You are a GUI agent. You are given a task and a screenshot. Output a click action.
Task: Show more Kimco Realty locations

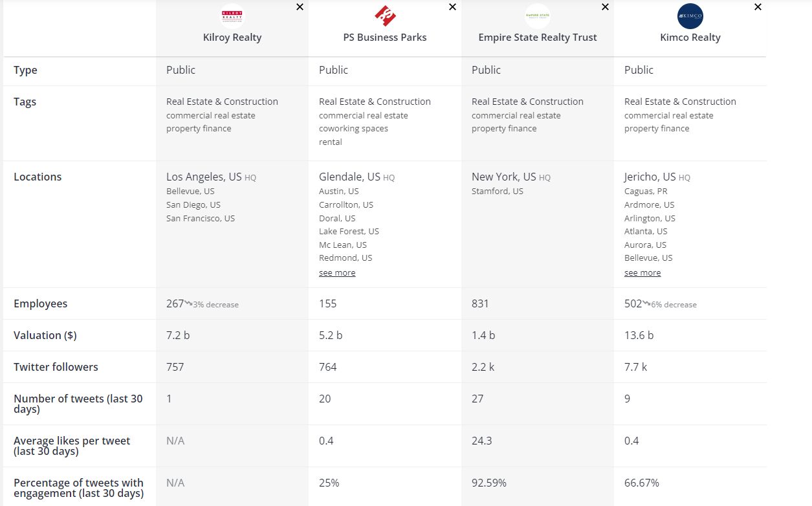[642, 273]
